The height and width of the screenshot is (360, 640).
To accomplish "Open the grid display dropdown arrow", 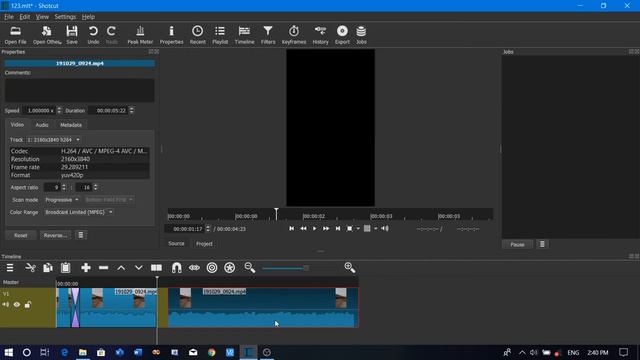I will click(376, 229).
